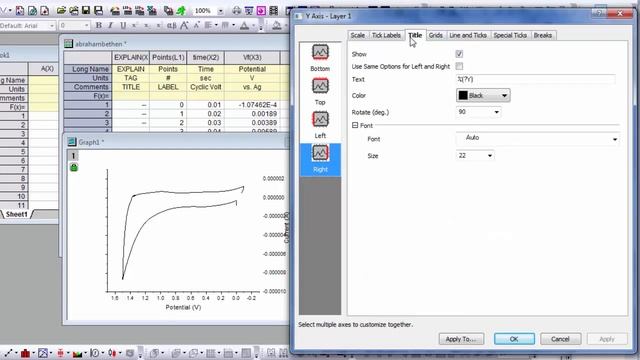Click the time(X2) column header
Image resolution: width=640 pixels, height=360 pixels.
pos(206,58)
